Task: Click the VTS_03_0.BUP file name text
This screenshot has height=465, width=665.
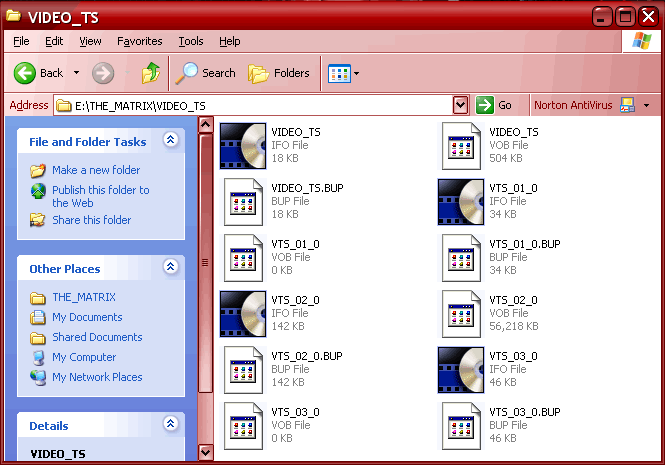Action: (525, 412)
